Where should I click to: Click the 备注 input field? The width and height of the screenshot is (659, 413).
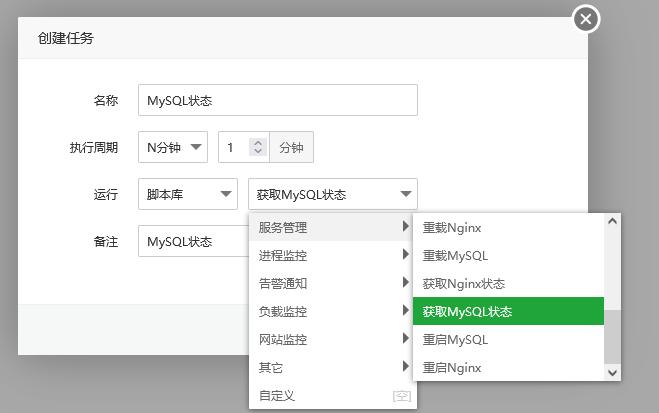coord(194,241)
